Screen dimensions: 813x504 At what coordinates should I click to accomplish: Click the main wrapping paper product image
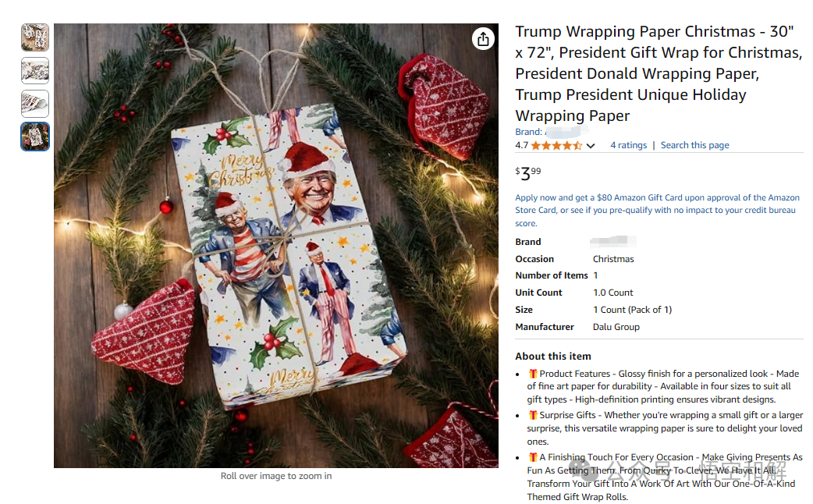pyautogui.click(x=276, y=245)
